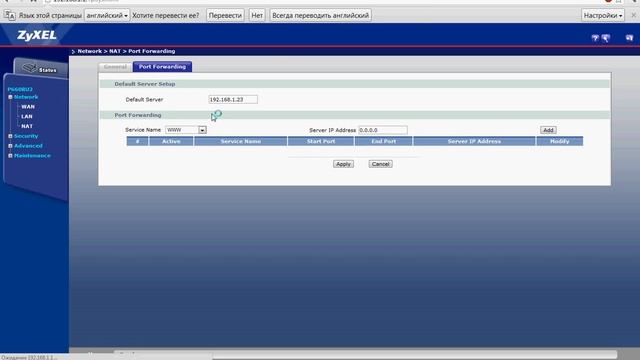Screen dimensions: 640x360
Task: Open the page language dropdown английский
Action: tap(107, 16)
